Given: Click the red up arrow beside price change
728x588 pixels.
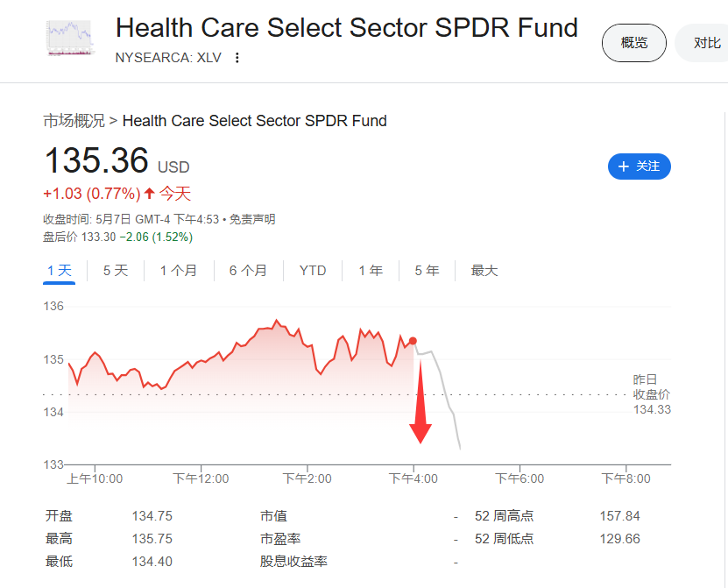Looking at the screenshot, I should pos(149,193).
